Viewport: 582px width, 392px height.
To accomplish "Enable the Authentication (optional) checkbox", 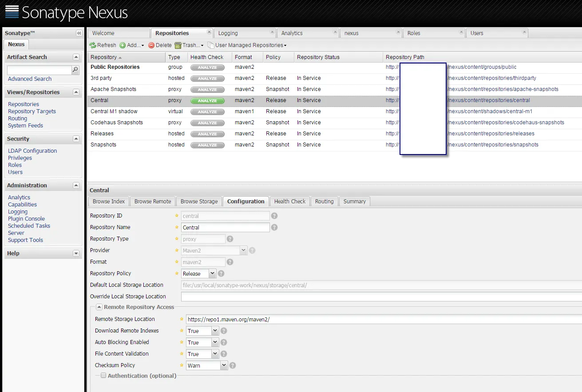I will click(x=103, y=376).
